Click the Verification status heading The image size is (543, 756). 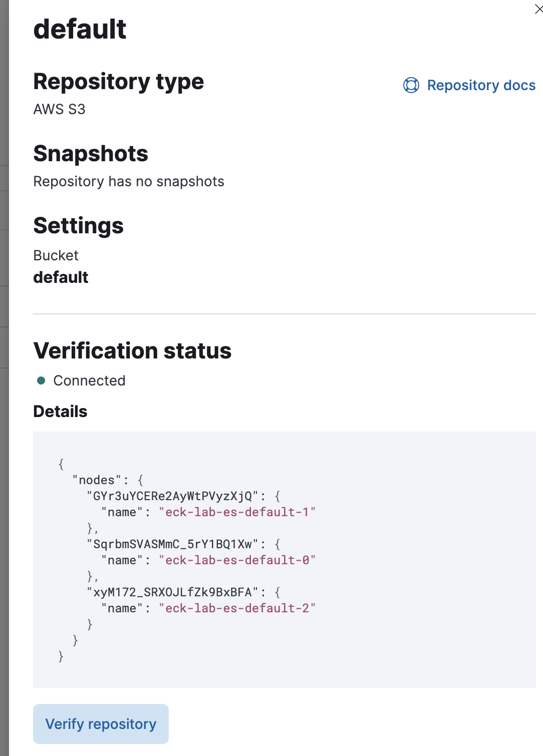click(132, 351)
